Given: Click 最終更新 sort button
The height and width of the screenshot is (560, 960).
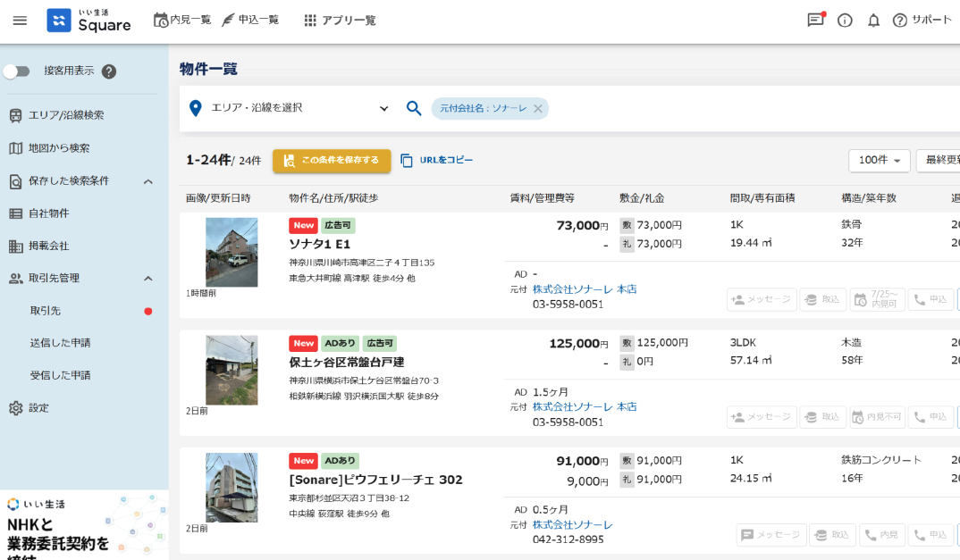Looking at the screenshot, I should [939, 161].
